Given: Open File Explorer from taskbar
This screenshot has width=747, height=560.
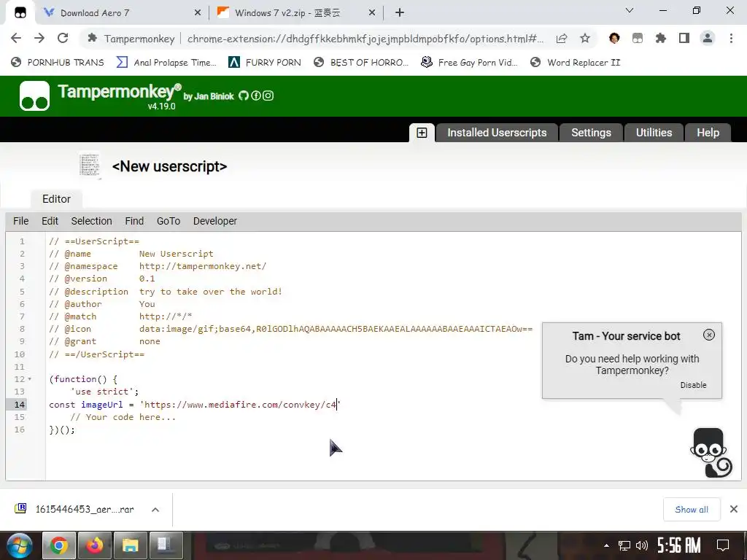Looking at the screenshot, I should tap(130, 545).
